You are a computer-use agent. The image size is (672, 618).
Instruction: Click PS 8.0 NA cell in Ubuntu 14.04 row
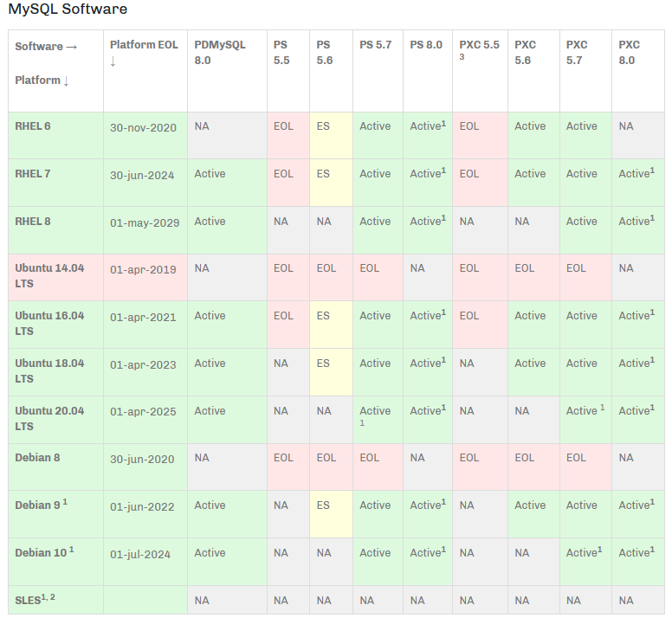click(x=428, y=278)
